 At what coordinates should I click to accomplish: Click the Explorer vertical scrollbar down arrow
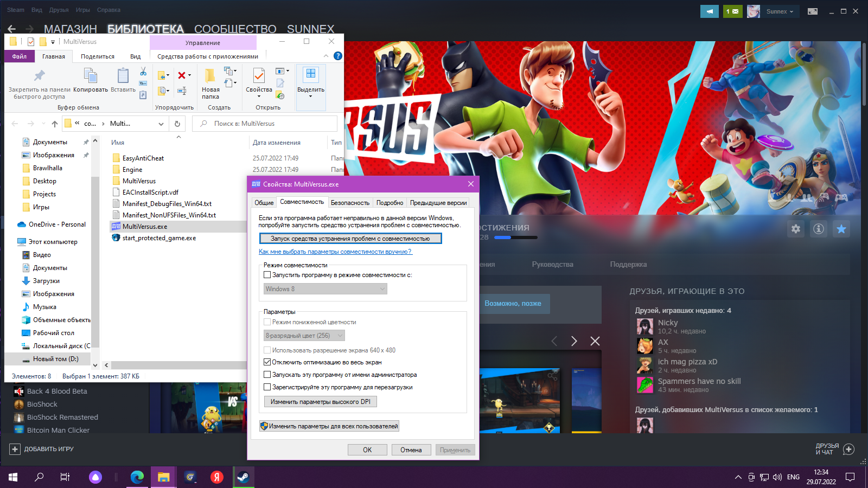tap(95, 365)
